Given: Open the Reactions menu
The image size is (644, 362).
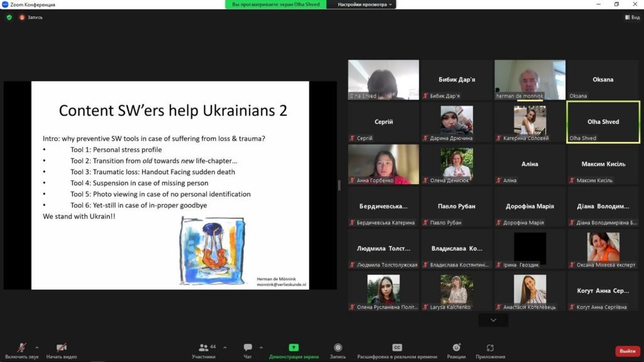Looking at the screenshot, I should (457, 348).
